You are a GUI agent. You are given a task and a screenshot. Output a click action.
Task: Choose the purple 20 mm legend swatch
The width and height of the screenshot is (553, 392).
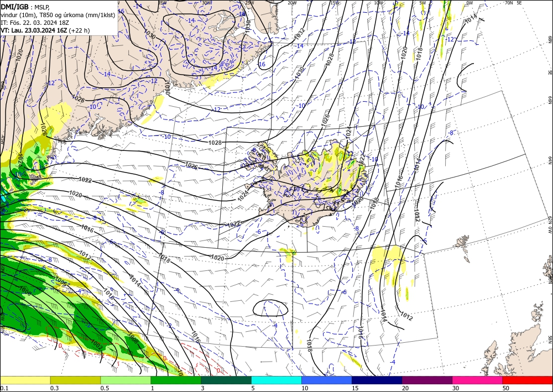tap(427, 380)
